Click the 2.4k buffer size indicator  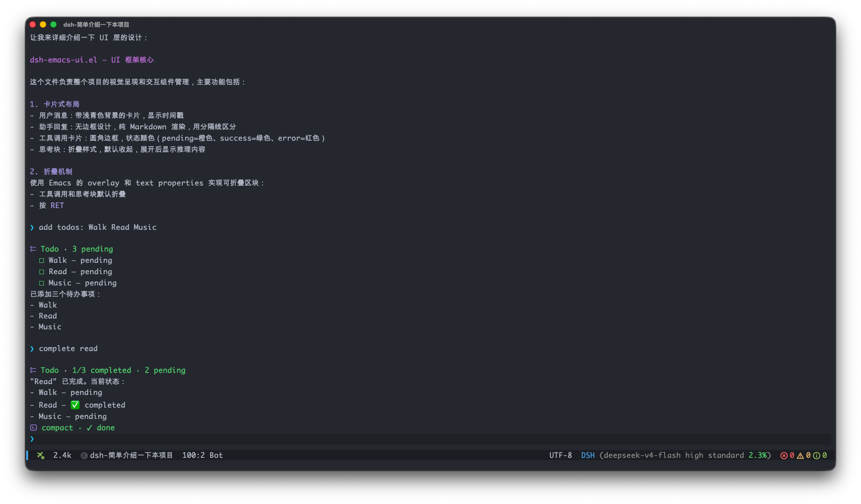coord(62,455)
